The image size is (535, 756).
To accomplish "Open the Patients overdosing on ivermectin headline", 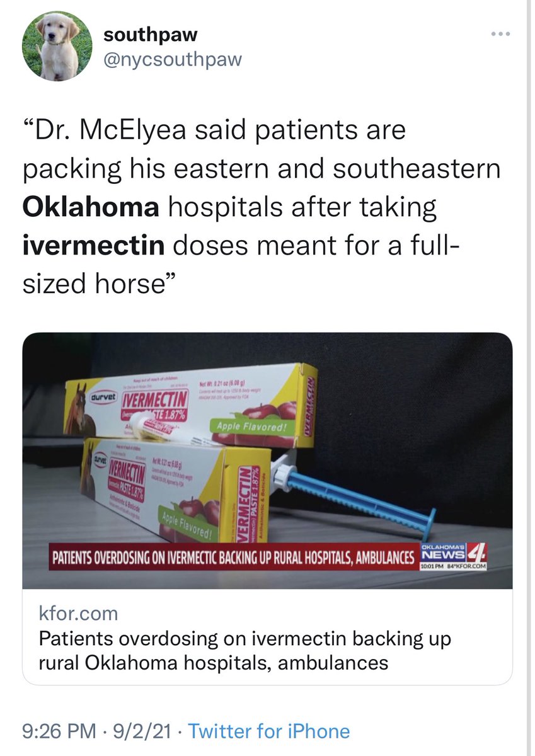I will click(x=245, y=650).
